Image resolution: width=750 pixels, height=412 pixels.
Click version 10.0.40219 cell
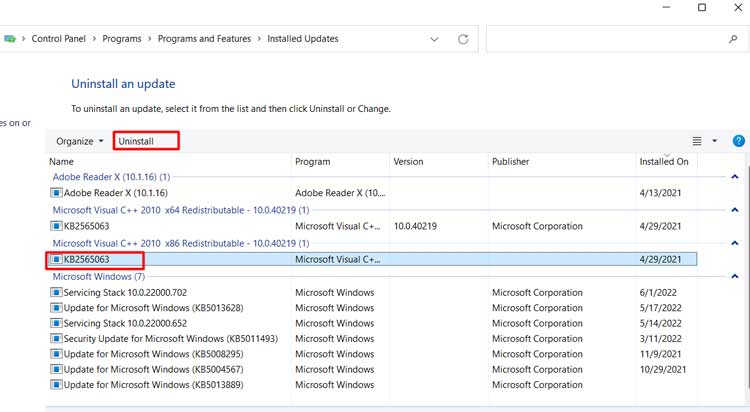click(415, 226)
